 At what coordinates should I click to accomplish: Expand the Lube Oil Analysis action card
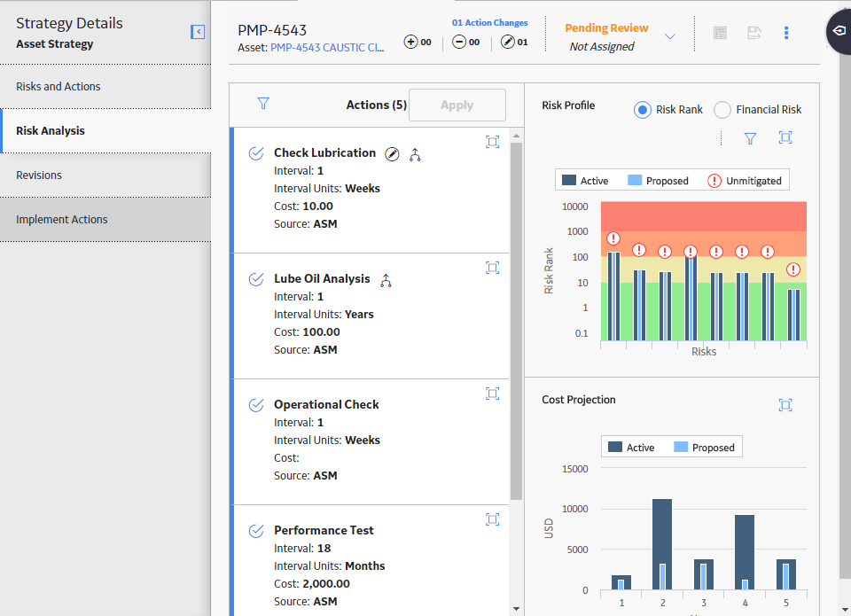tap(492, 268)
